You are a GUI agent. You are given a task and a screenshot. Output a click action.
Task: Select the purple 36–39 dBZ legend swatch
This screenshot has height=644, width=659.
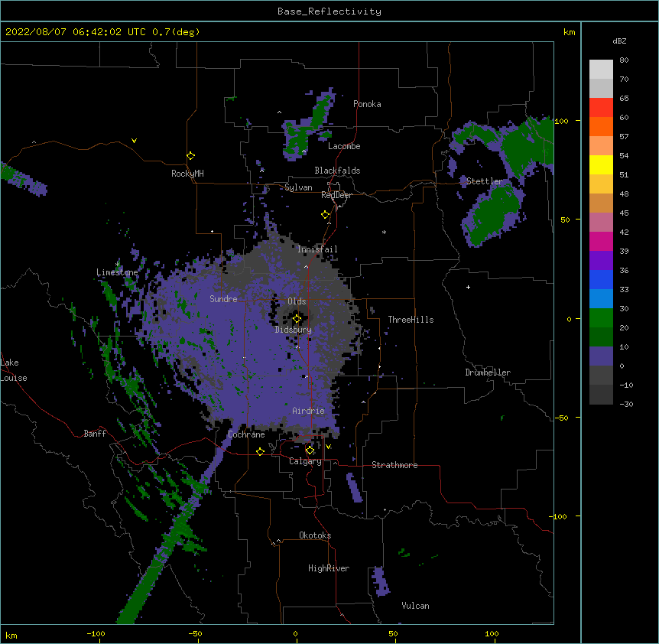click(601, 261)
